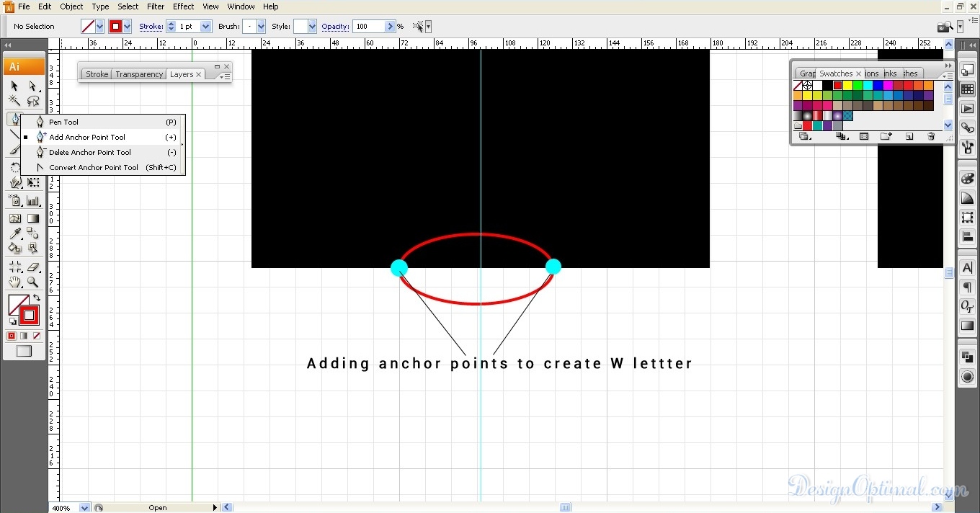Set paint mode to Color
The height and width of the screenshot is (513, 980).
(x=12, y=336)
